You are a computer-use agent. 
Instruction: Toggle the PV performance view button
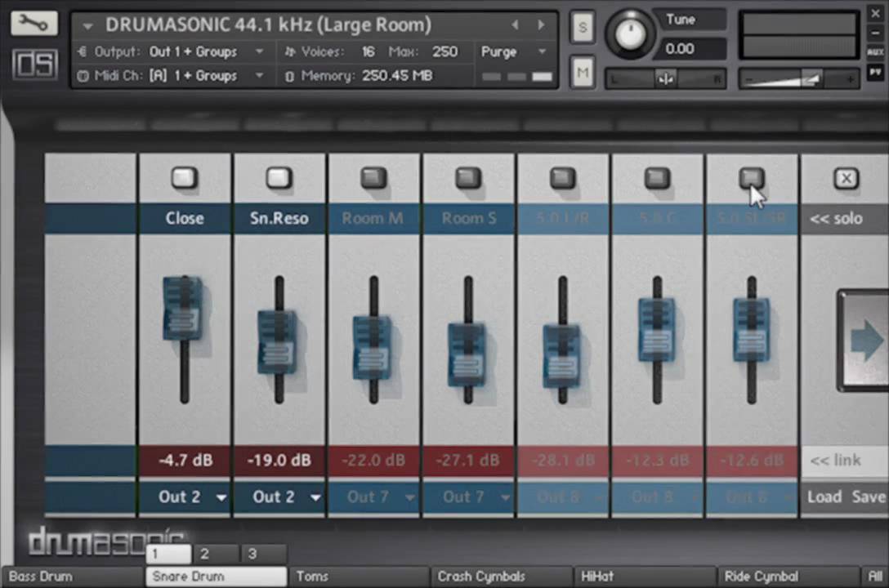pyautogui.click(x=875, y=73)
